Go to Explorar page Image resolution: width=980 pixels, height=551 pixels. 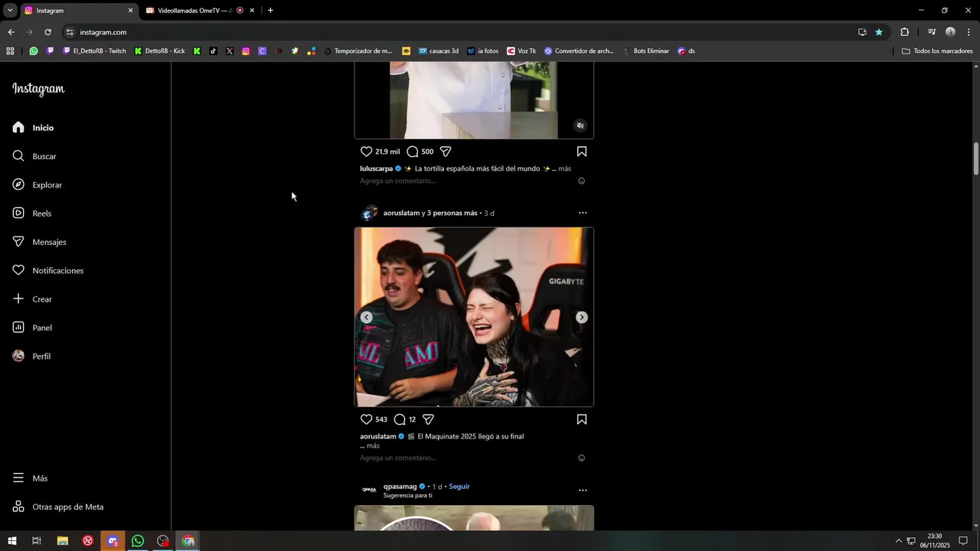point(37,185)
